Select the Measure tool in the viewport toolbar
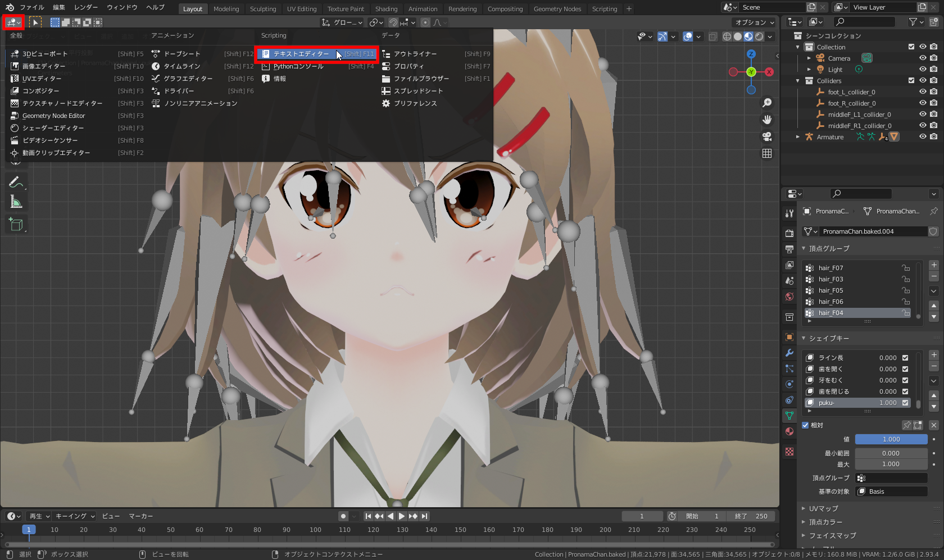This screenshot has width=944, height=560. (x=16, y=201)
